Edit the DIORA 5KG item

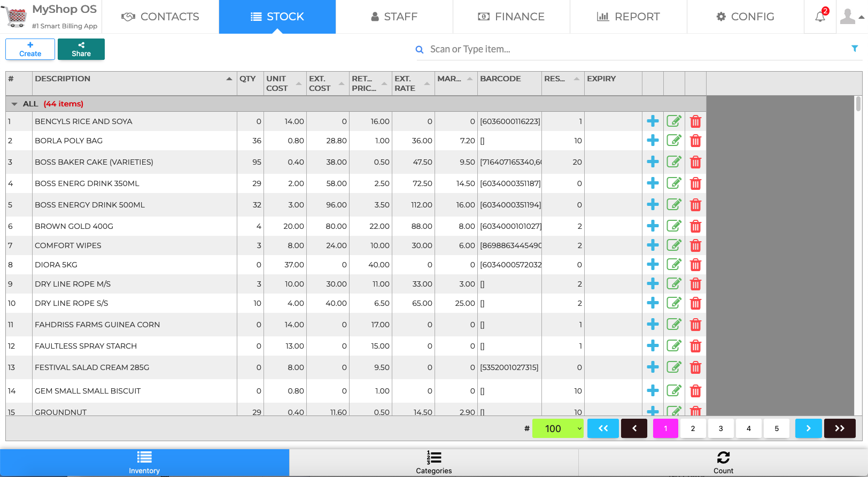coord(674,265)
